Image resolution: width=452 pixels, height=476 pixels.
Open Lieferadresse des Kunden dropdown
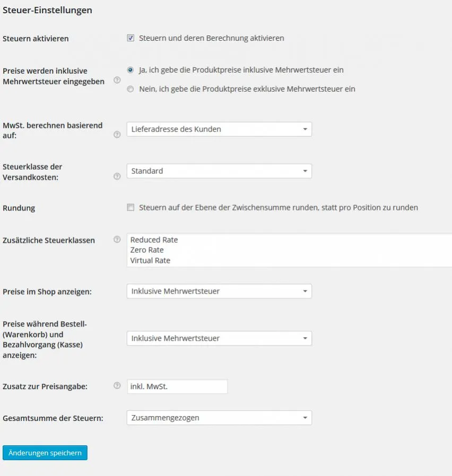coord(219,129)
